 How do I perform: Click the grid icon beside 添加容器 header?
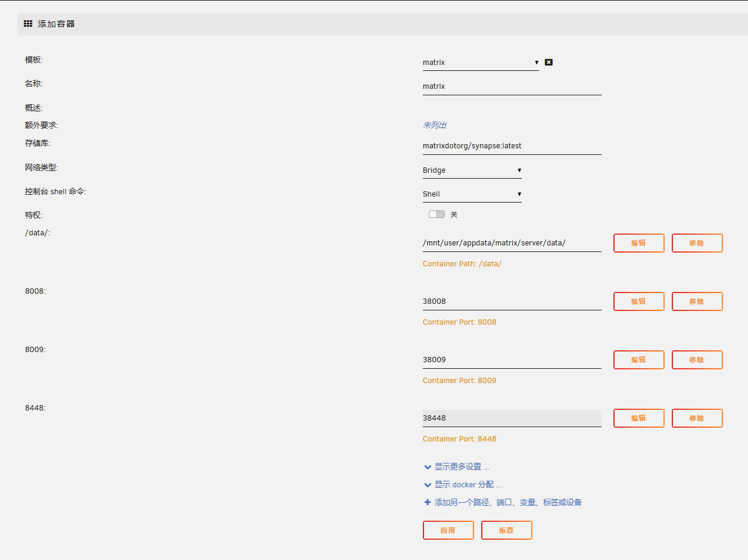coord(28,24)
